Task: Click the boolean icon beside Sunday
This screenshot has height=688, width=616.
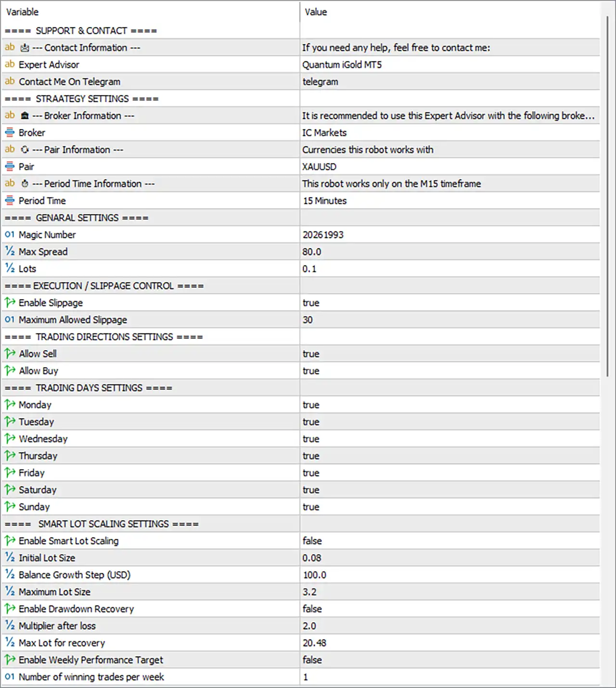Action: point(10,507)
